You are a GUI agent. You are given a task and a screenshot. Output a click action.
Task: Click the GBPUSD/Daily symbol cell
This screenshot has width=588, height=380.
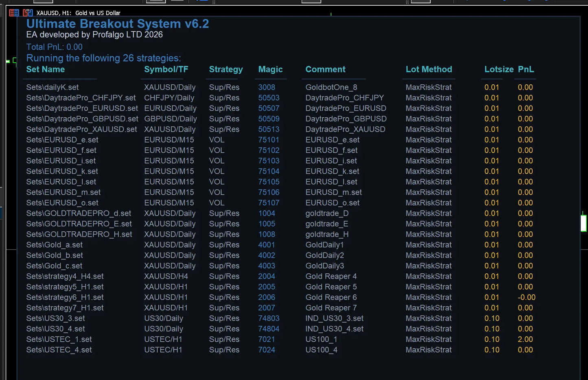(x=170, y=119)
